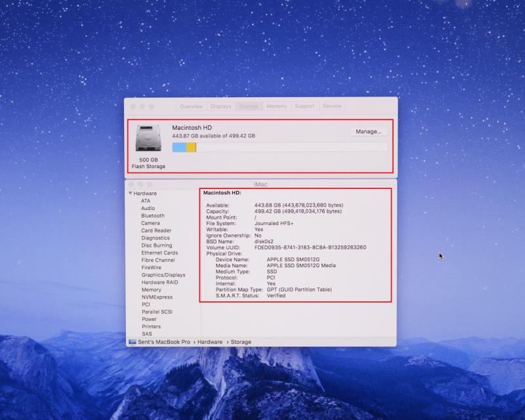Select Graphics/Displays in the sidebar
This screenshot has width=525, height=420.
point(163,275)
